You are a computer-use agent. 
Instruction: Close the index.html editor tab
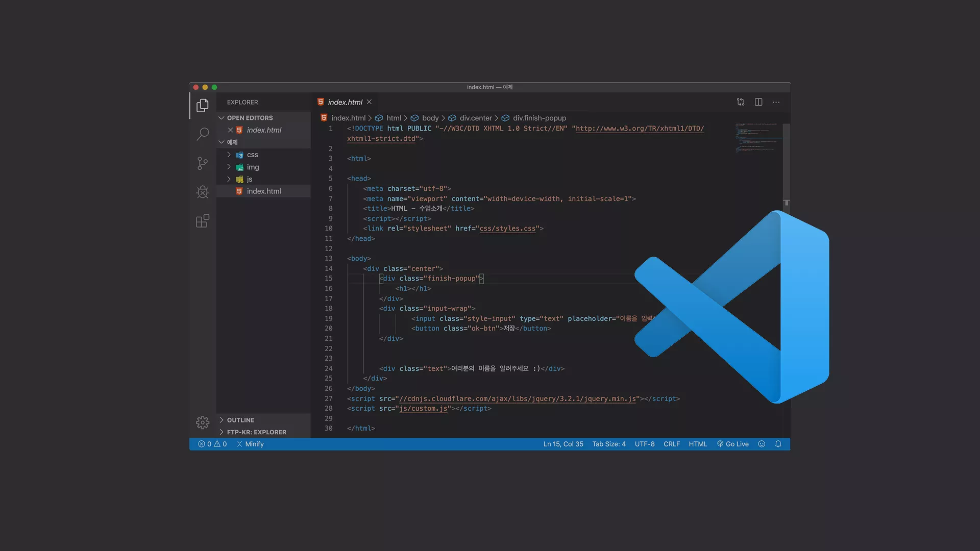tap(369, 102)
